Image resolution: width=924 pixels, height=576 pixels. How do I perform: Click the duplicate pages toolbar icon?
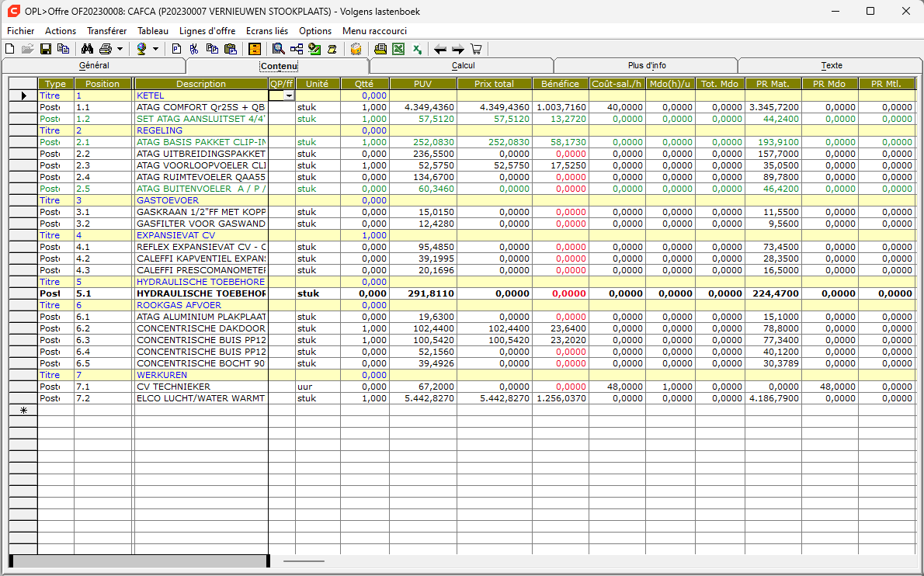(63, 49)
